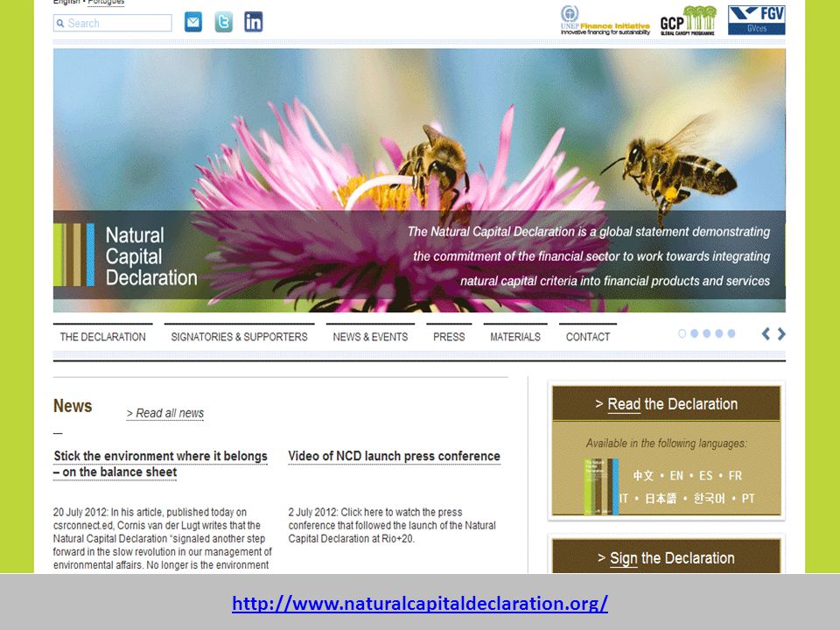This screenshot has width=840, height=630.
Task: Open the Contact menu item
Action: click(588, 336)
